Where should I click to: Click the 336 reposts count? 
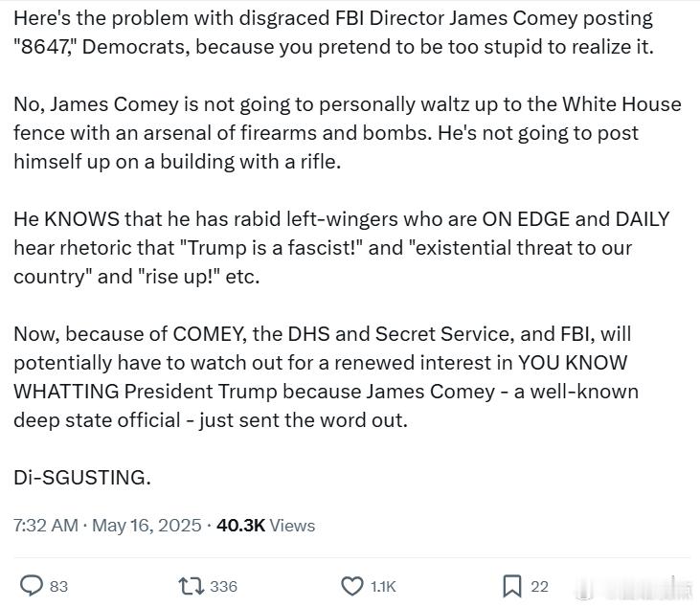pos(224,587)
